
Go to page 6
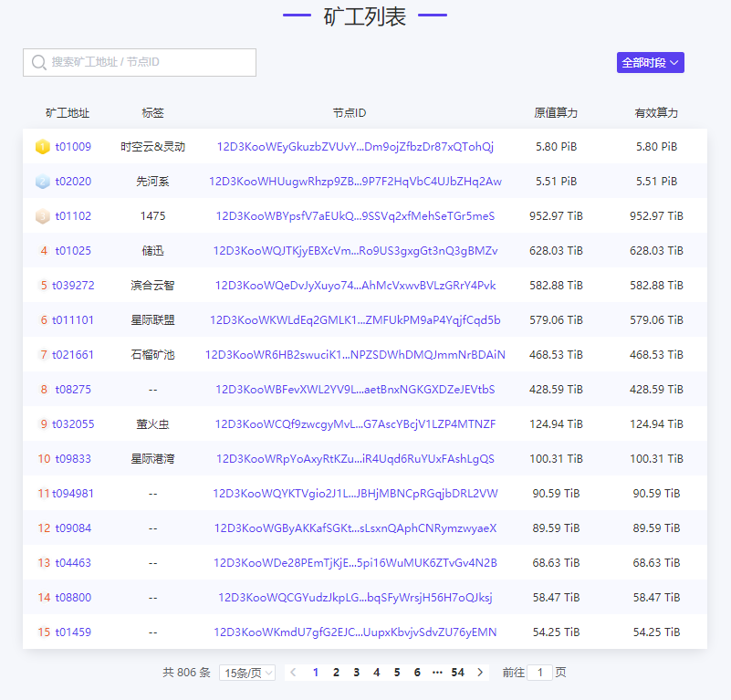coord(417,672)
